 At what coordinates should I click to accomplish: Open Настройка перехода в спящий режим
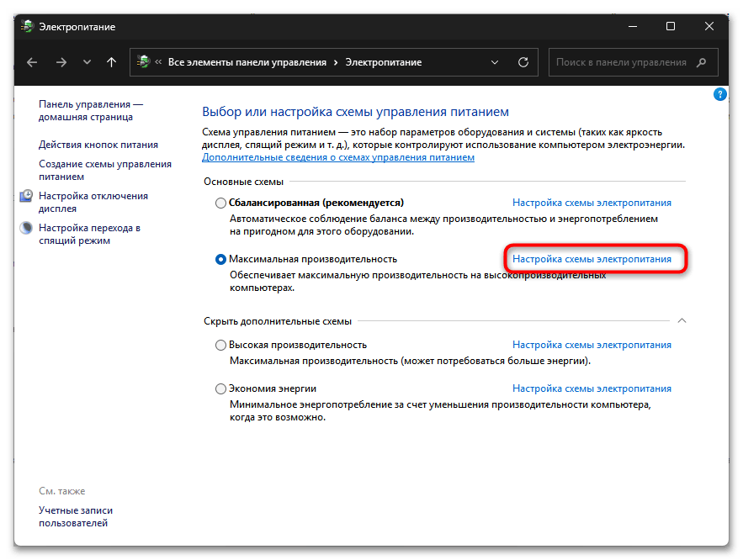click(89, 234)
